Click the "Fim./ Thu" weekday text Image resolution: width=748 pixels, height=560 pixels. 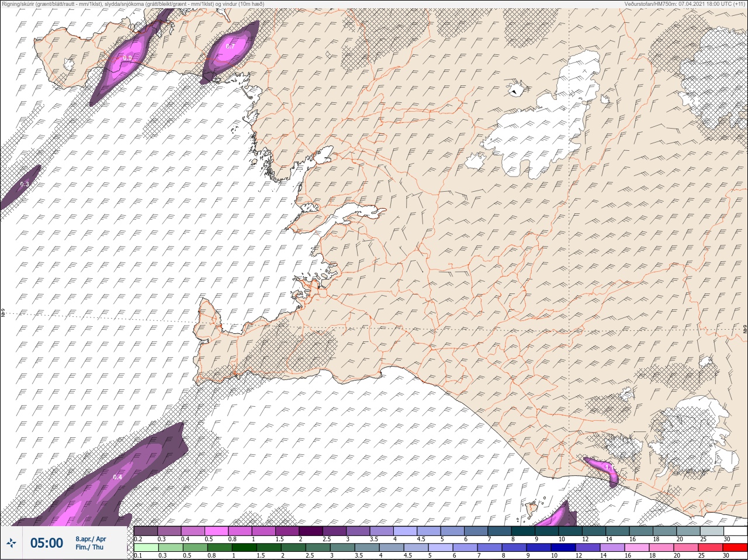89,547
